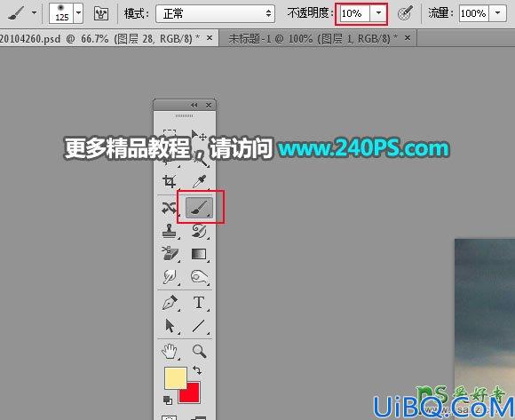The image size is (515, 420).
Task: Select the Path Selection arrow tool
Action: [x=170, y=326]
